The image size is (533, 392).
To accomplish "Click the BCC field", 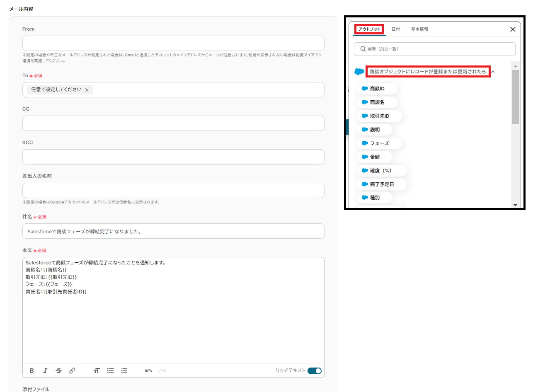I will [x=173, y=157].
